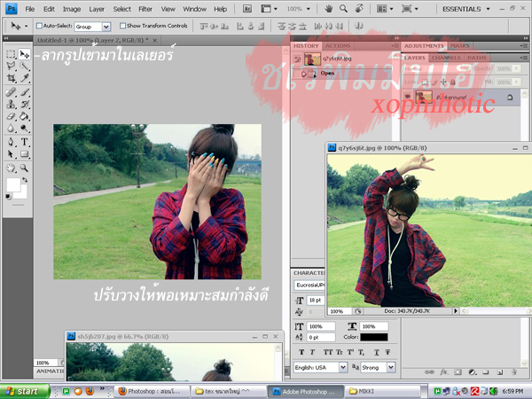Image resolution: width=532 pixels, height=399 pixels.
Task: Open the Character panel text Color swatch
Action: (374, 337)
